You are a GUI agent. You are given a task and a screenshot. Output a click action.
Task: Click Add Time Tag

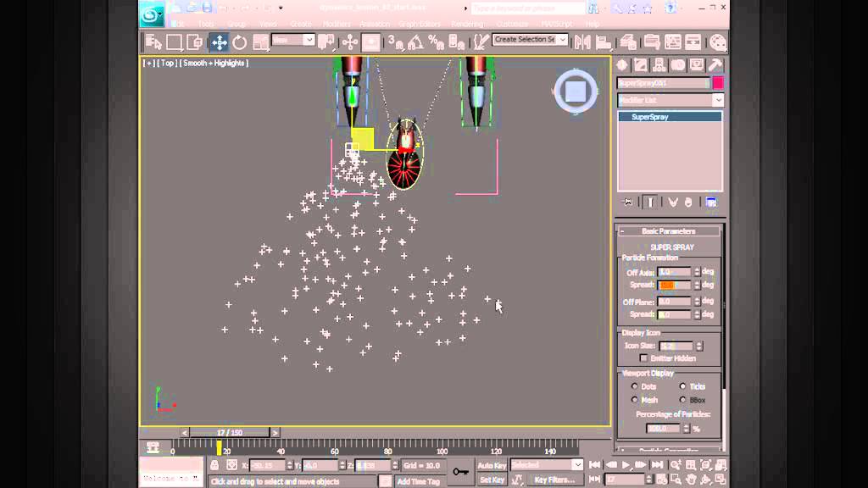[x=419, y=481]
